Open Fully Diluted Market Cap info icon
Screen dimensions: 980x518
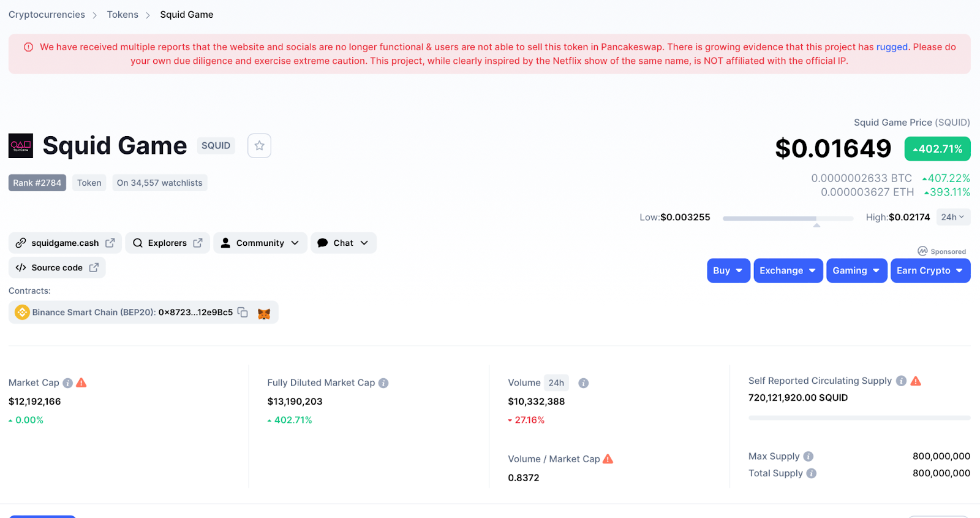coord(383,383)
